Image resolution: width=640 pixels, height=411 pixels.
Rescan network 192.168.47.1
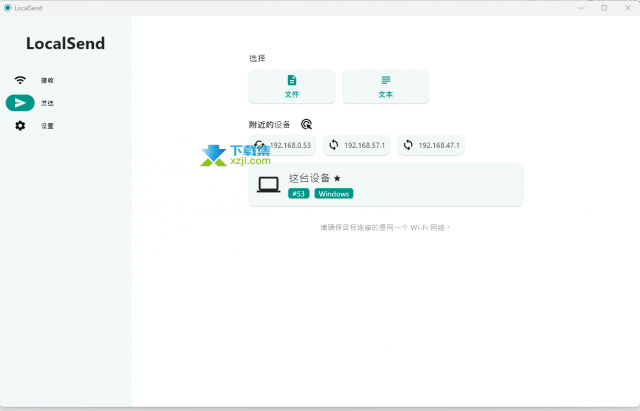tap(431, 145)
